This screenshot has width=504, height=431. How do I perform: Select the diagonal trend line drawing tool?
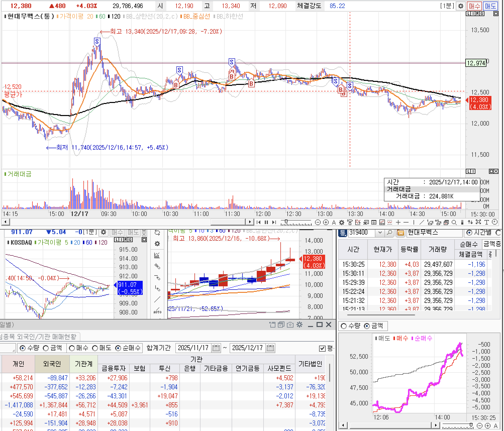coord(422,222)
